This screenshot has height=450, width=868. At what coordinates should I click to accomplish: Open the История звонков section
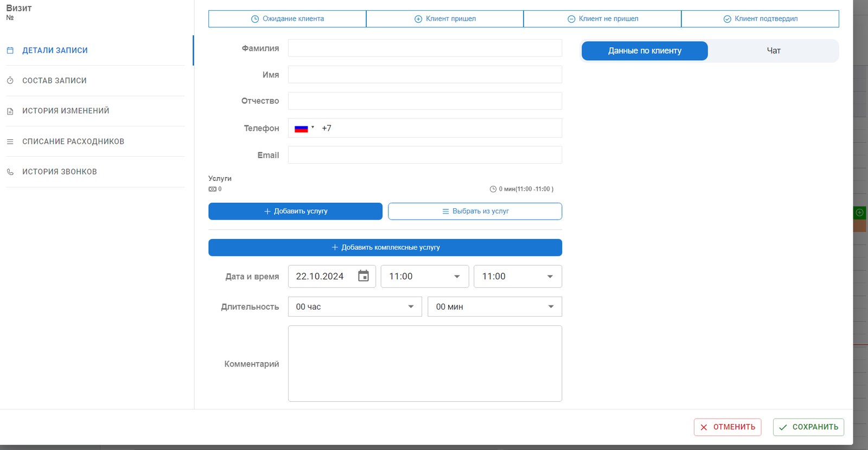pos(95,172)
